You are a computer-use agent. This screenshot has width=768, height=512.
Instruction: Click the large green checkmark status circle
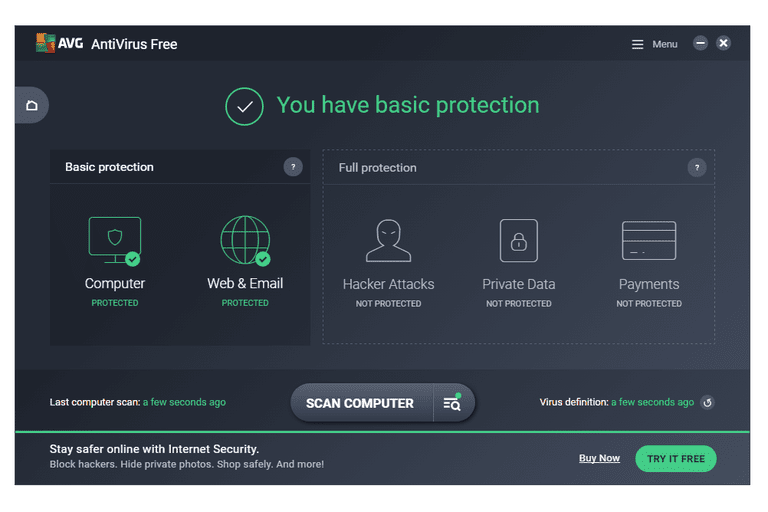tap(244, 106)
